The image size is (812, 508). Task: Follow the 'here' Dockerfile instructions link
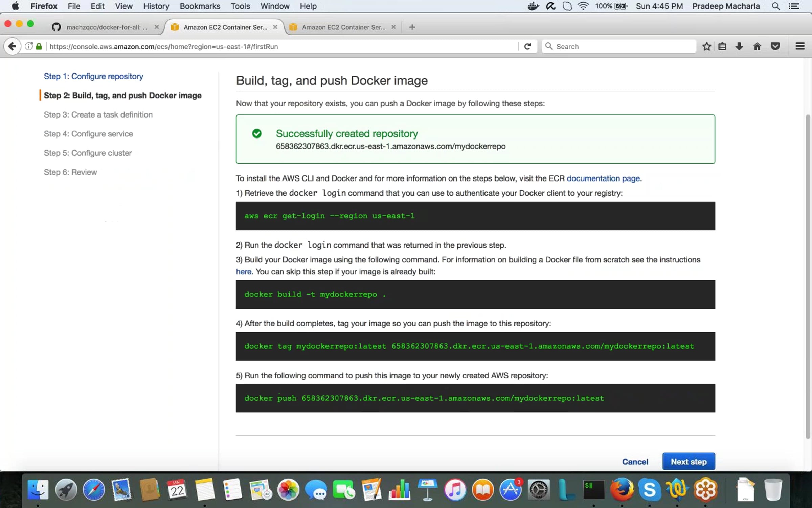click(244, 272)
